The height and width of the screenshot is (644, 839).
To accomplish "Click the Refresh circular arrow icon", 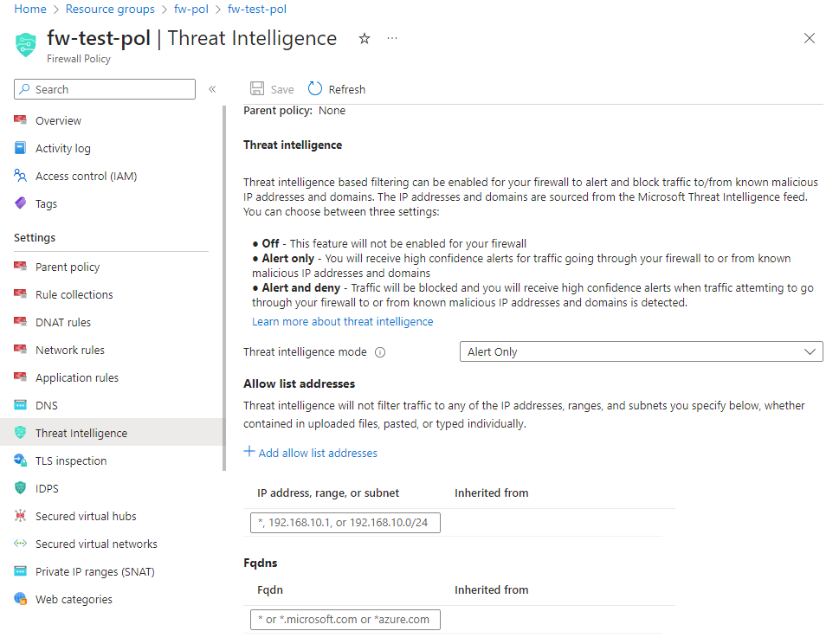I will (315, 89).
